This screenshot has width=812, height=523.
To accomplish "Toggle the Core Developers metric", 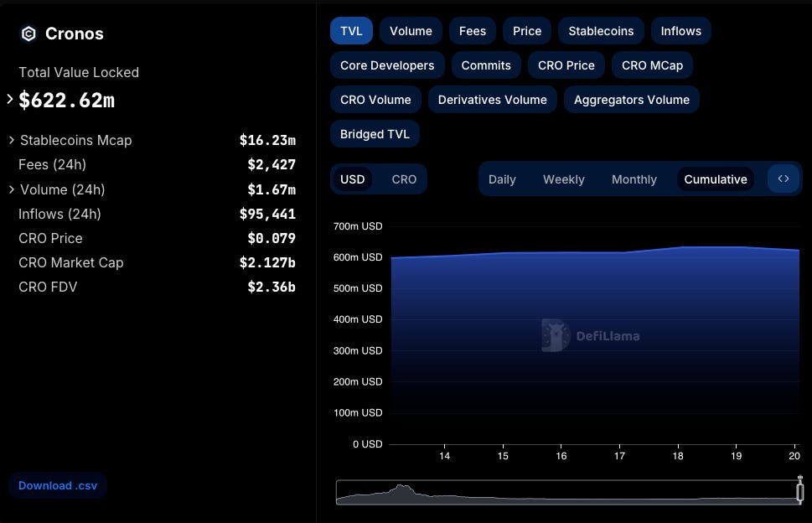I will point(387,65).
